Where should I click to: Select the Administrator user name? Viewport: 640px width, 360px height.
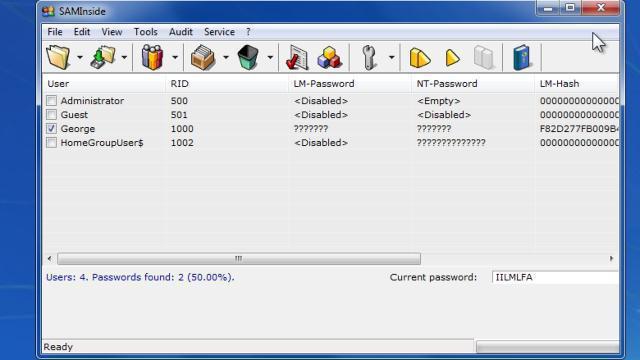coord(92,101)
